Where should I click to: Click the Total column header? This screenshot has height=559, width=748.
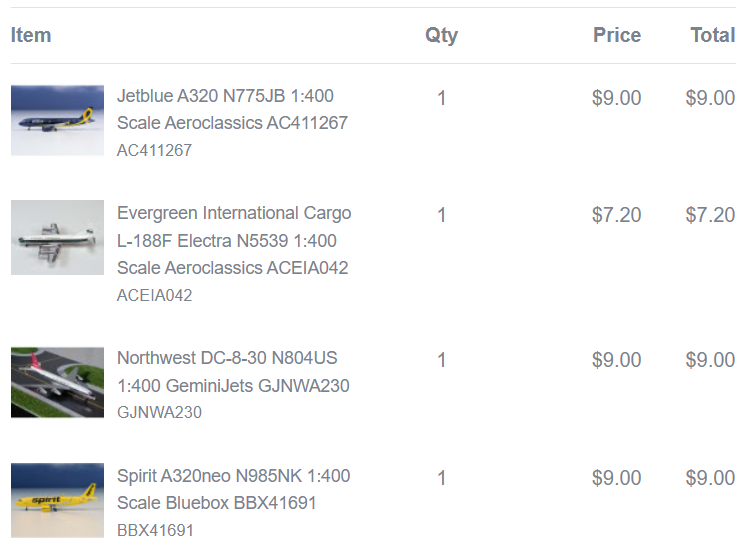coord(712,35)
